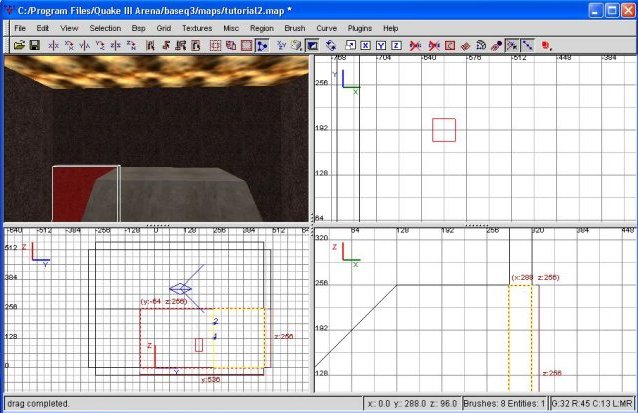This screenshot has width=638, height=413.
Task: Click clip point 1 in the YZ view
Action: coord(215,336)
